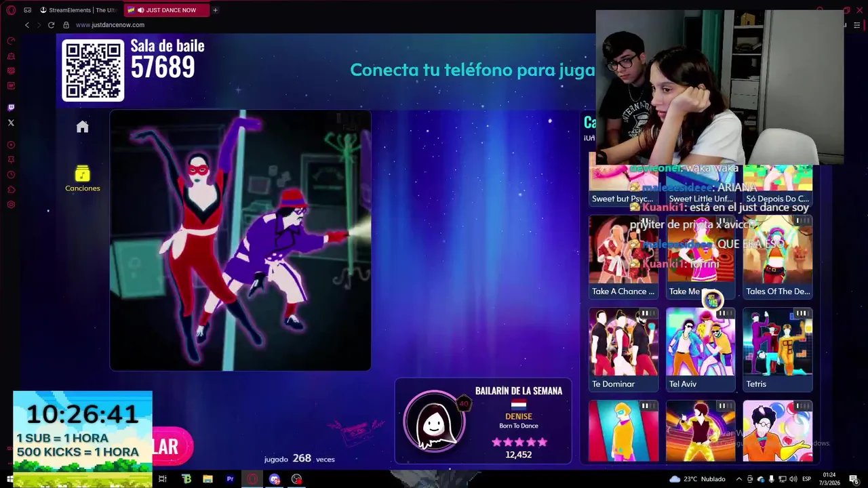Click the dance room QR code

click(x=93, y=70)
